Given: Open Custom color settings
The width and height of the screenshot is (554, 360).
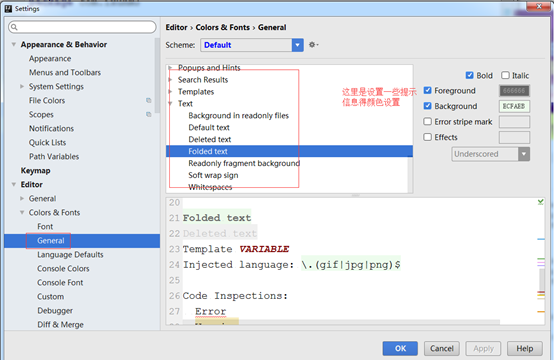Looking at the screenshot, I should pyautogui.click(x=51, y=297).
